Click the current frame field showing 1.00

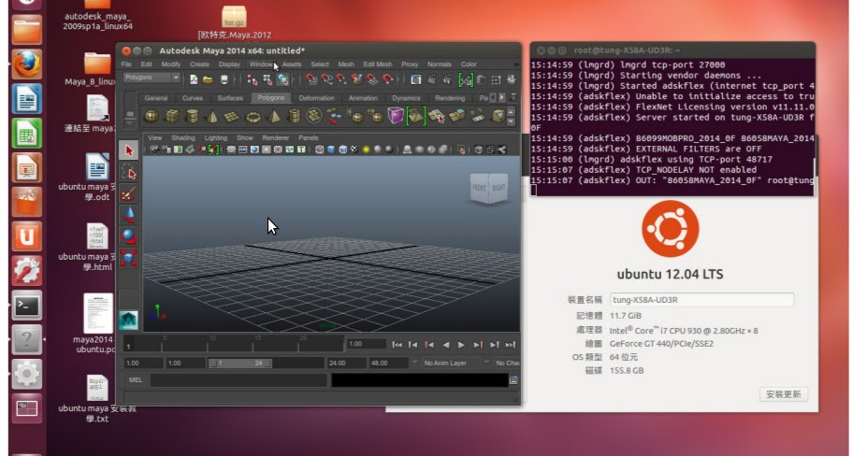click(x=367, y=344)
